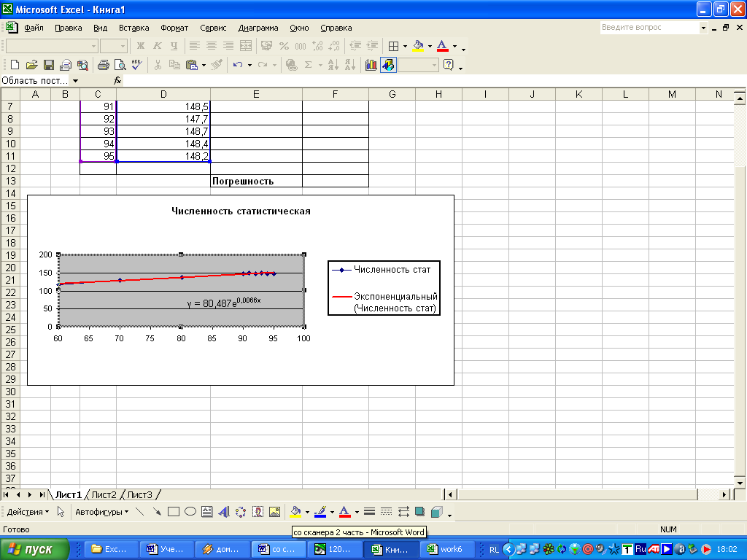Open a file with the folder icon

[x=31, y=65]
